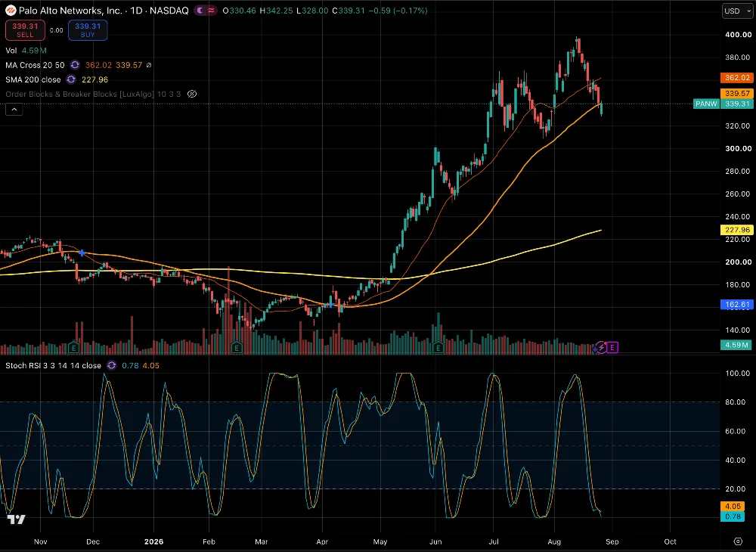Open the November earnings E marker
The width and height of the screenshot is (756, 552).
pos(73,347)
